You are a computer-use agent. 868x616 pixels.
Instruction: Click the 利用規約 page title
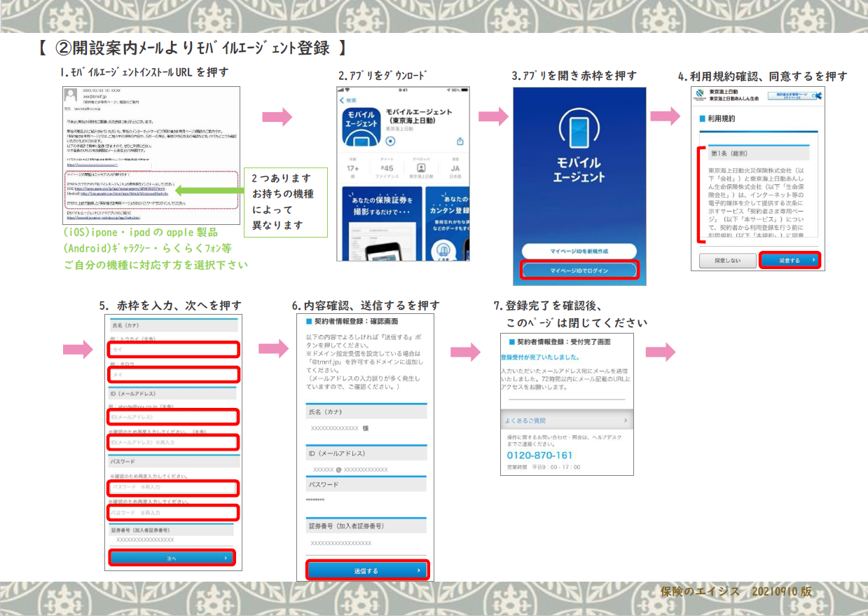coord(720,118)
